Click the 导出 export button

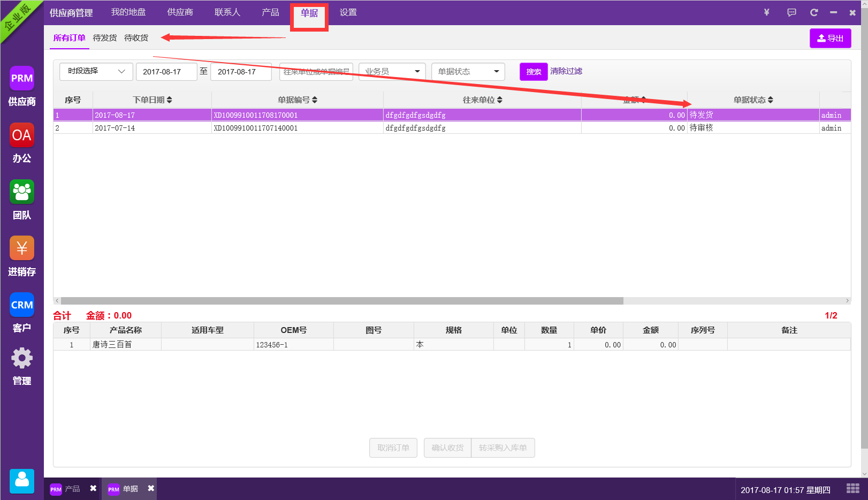click(831, 39)
